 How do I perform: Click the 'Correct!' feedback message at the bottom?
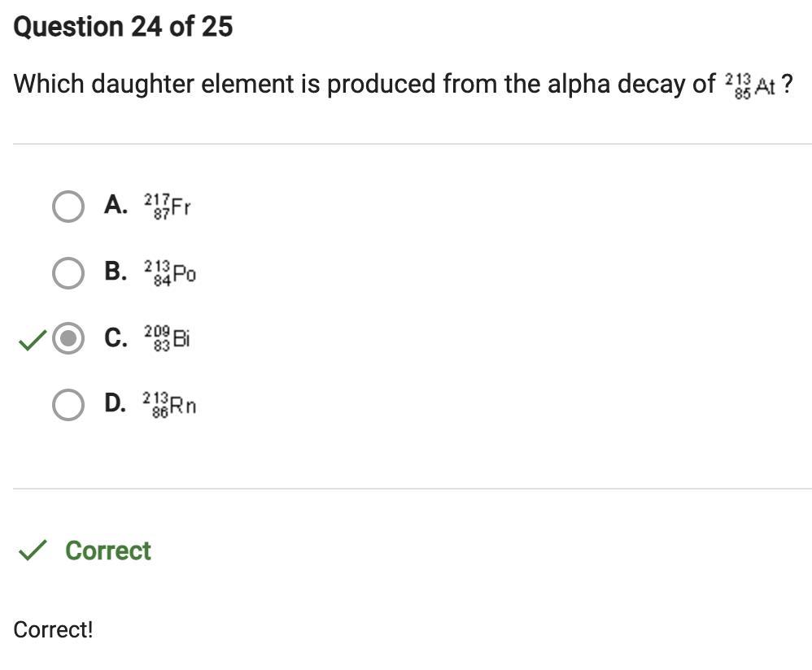pos(54,629)
